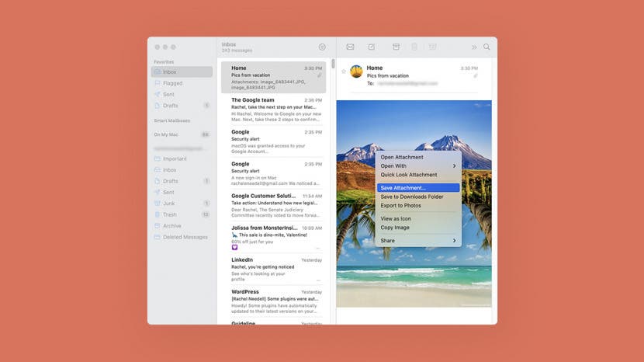Choose Copy Image
The image size is (644, 362).
coord(418,228)
